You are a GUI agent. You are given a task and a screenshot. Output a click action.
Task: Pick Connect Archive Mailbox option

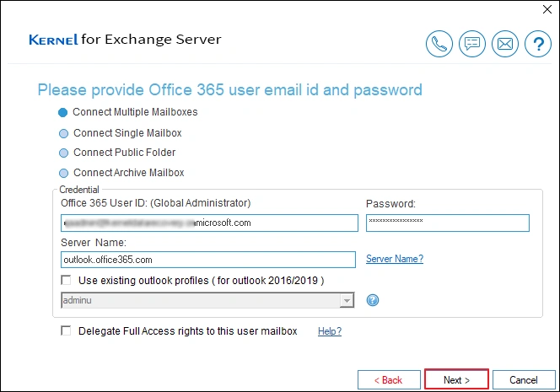(63, 173)
